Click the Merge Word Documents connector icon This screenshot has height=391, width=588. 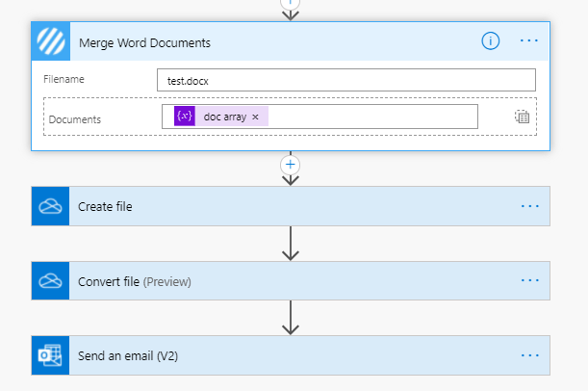pyautogui.click(x=50, y=41)
